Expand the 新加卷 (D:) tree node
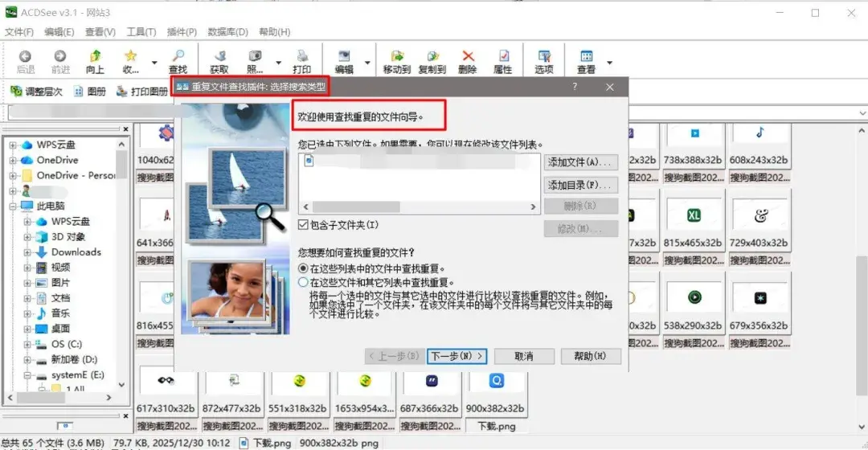 pos(27,360)
